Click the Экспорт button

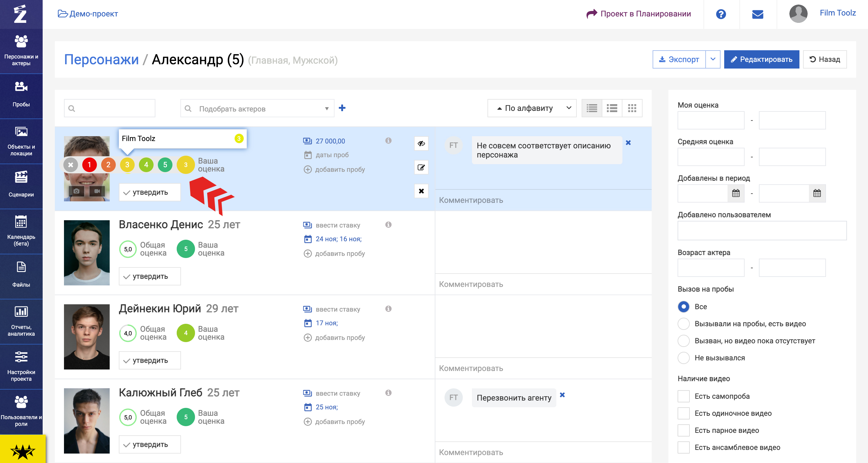679,60
